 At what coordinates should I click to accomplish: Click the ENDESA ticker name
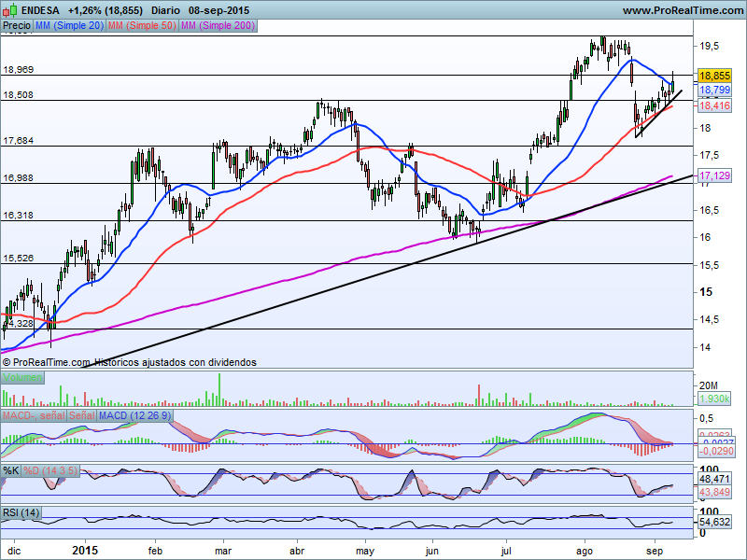coord(40,10)
